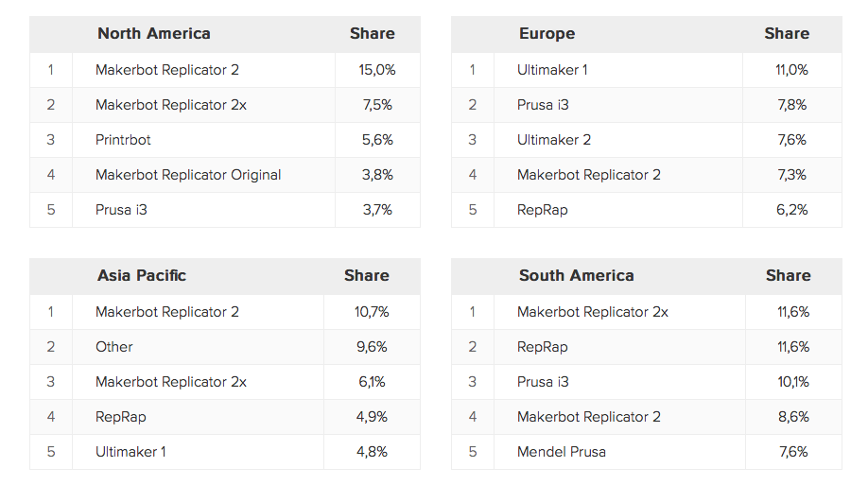Image resolution: width=868 pixels, height=485 pixels.
Task: Click the 10,1% share for Prusa i3
Action: click(792, 382)
